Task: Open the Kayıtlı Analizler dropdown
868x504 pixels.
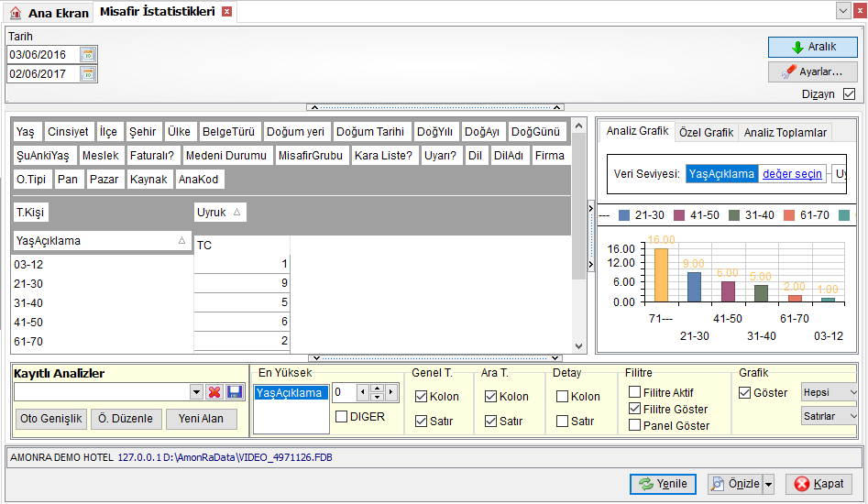Action: point(196,392)
